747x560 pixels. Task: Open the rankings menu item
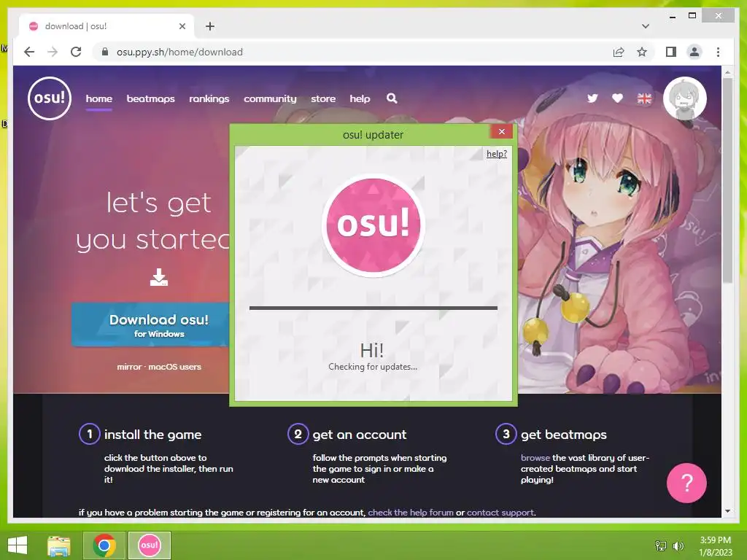(x=209, y=98)
